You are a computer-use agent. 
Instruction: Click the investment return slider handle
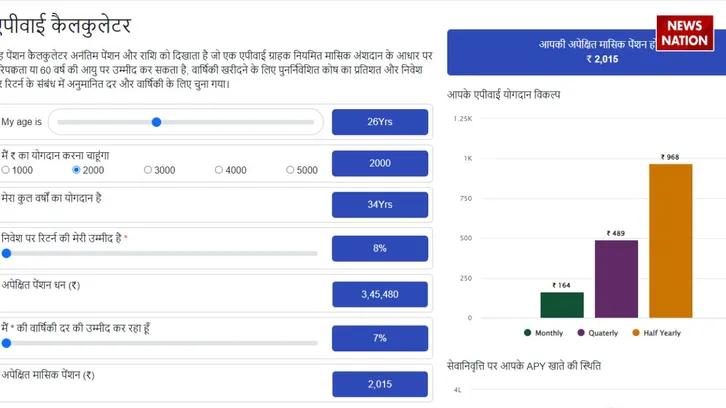coord(5,253)
